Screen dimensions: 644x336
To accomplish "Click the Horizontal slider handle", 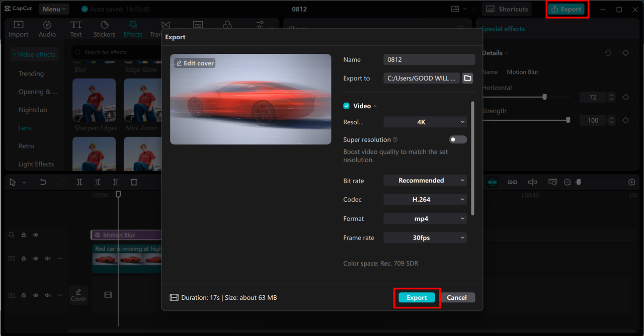I will click(x=544, y=97).
